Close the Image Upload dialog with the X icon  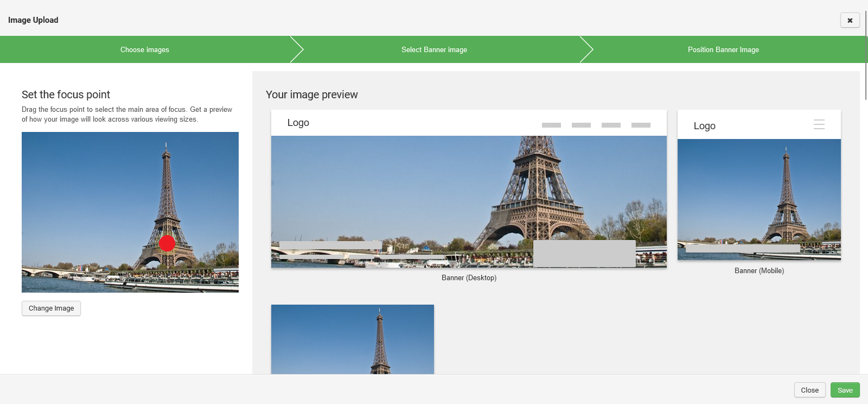850,20
